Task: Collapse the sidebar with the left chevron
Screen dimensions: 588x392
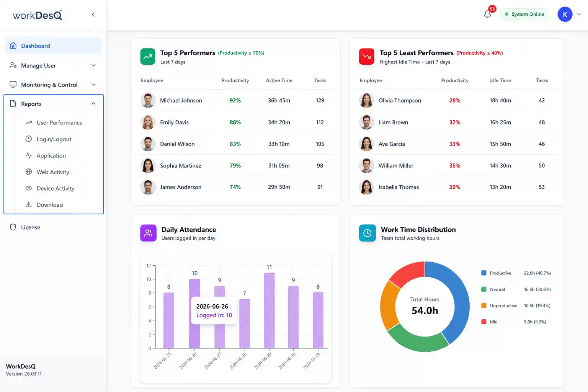Action: [x=93, y=15]
